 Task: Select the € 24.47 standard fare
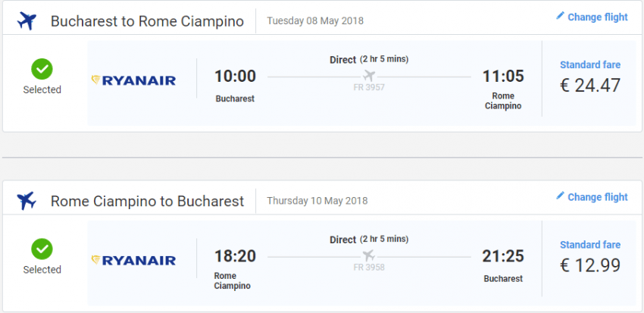(589, 84)
